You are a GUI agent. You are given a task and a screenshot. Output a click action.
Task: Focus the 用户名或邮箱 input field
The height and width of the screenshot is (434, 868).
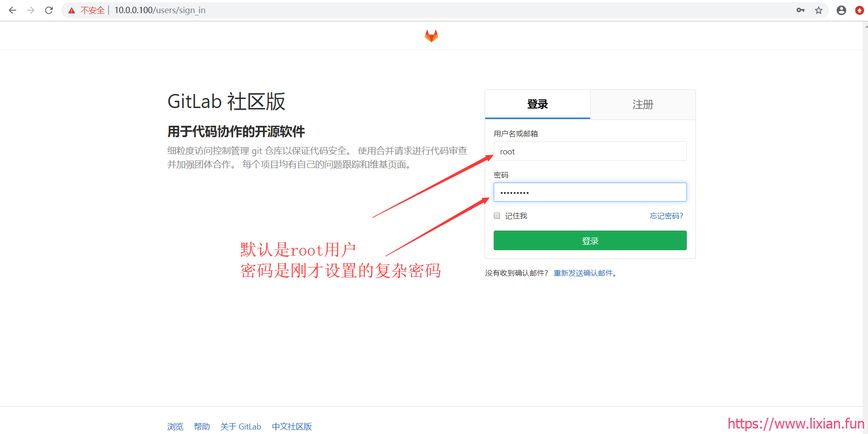[x=590, y=151]
